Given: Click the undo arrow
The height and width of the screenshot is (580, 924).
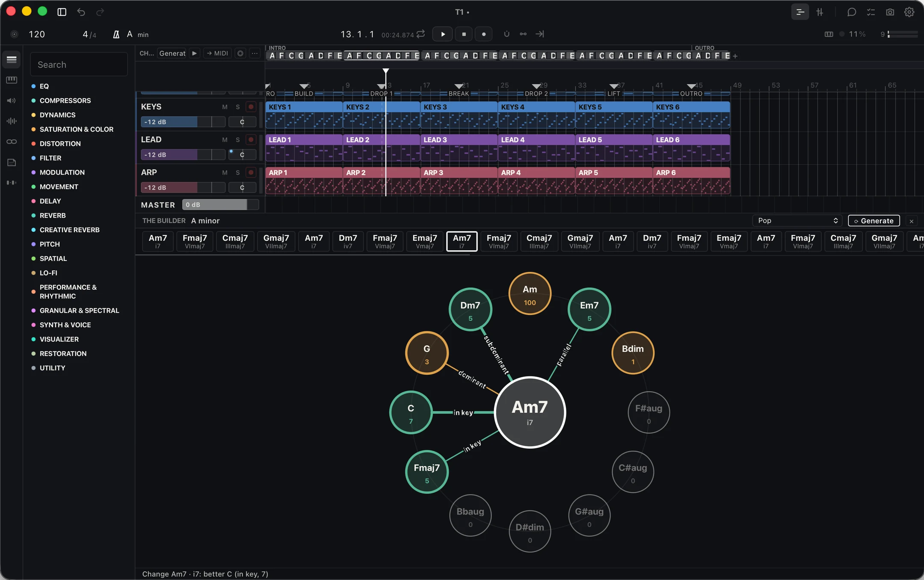Looking at the screenshot, I should point(81,12).
